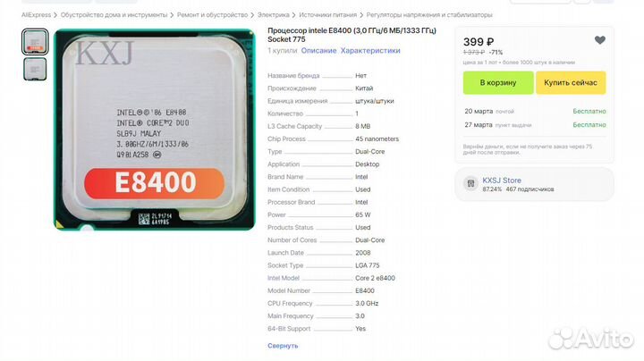Click the KXSJ Store shop icon
The width and height of the screenshot is (644, 361).
click(x=470, y=184)
